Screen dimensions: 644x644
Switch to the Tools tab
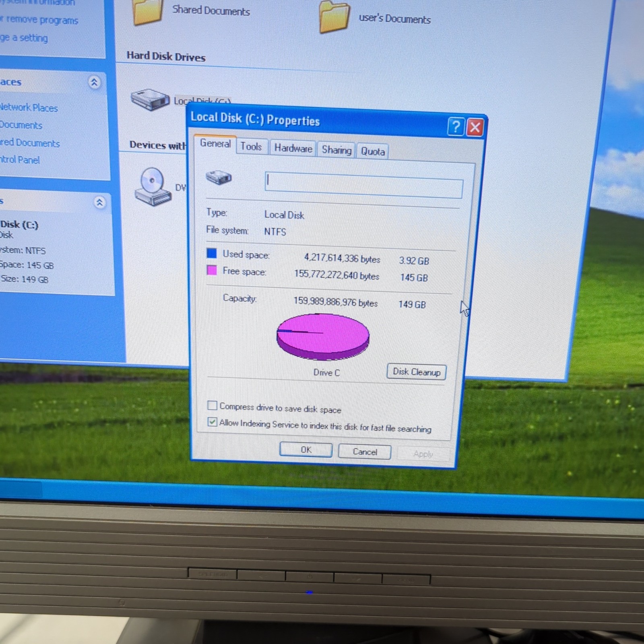(x=251, y=147)
